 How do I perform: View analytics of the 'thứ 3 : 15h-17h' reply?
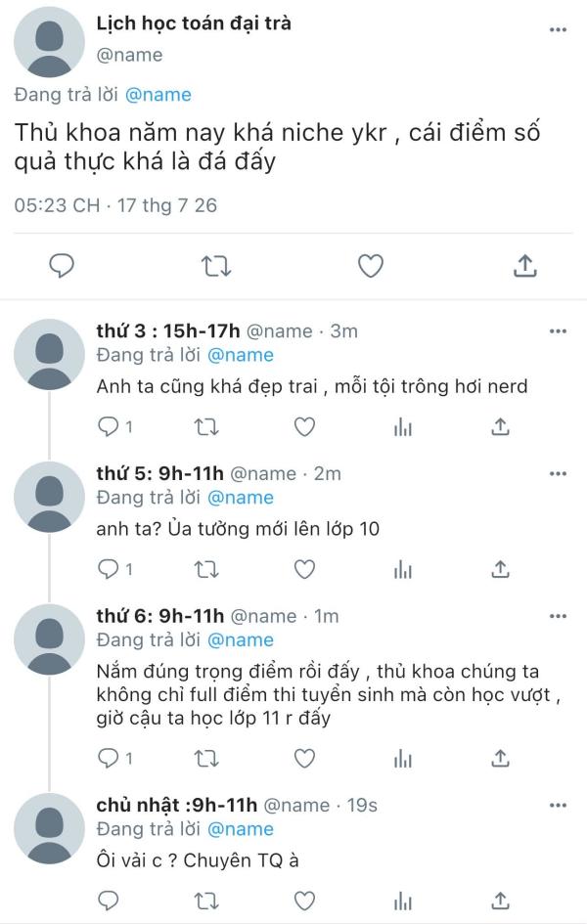tap(403, 426)
